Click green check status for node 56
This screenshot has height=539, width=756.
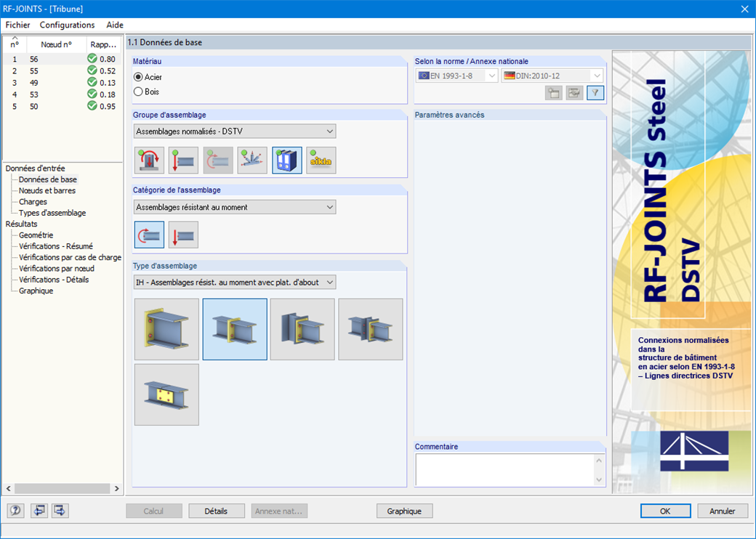click(x=92, y=59)
